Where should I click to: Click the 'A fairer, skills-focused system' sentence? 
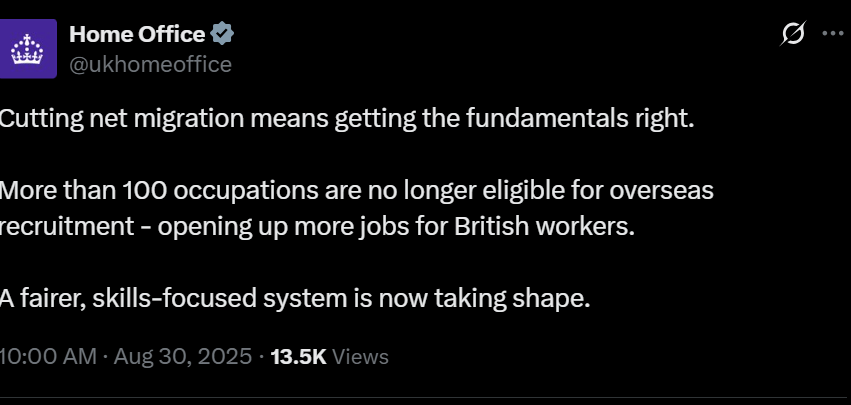pyautogui.click(x=295, y=297)
